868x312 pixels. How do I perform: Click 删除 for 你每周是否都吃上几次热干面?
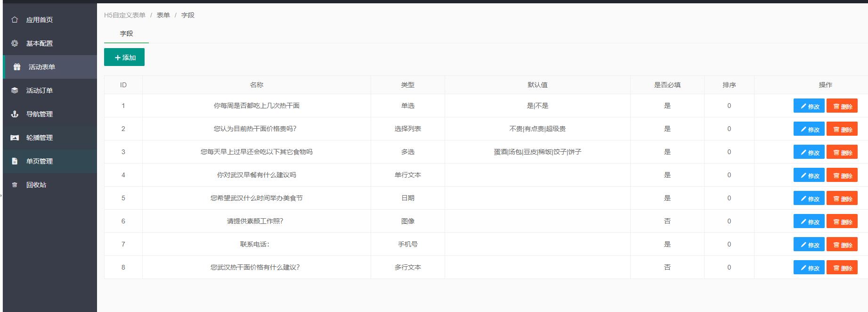(842, 106)
